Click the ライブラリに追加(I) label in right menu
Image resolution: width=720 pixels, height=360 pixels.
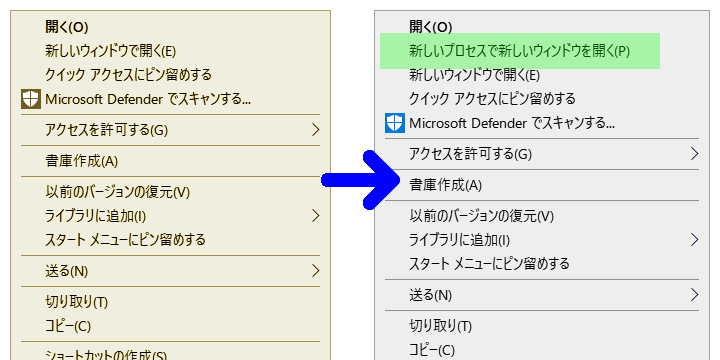coord(460,240)
